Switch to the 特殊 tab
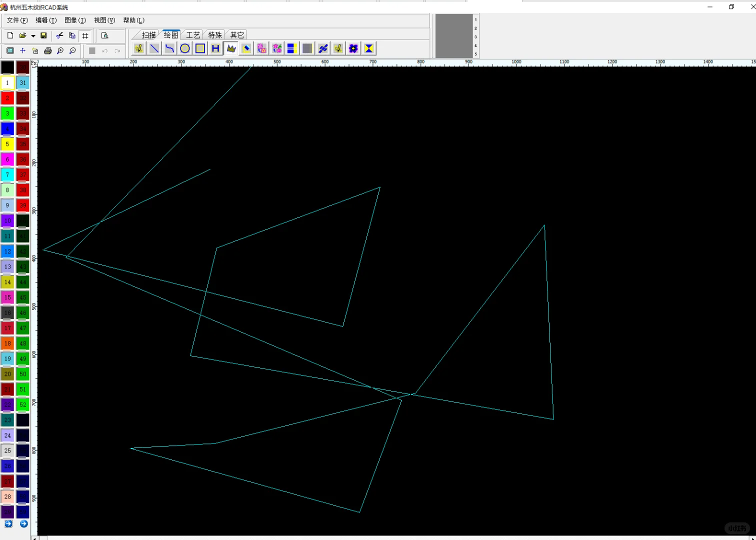 (x=214, y=35)
